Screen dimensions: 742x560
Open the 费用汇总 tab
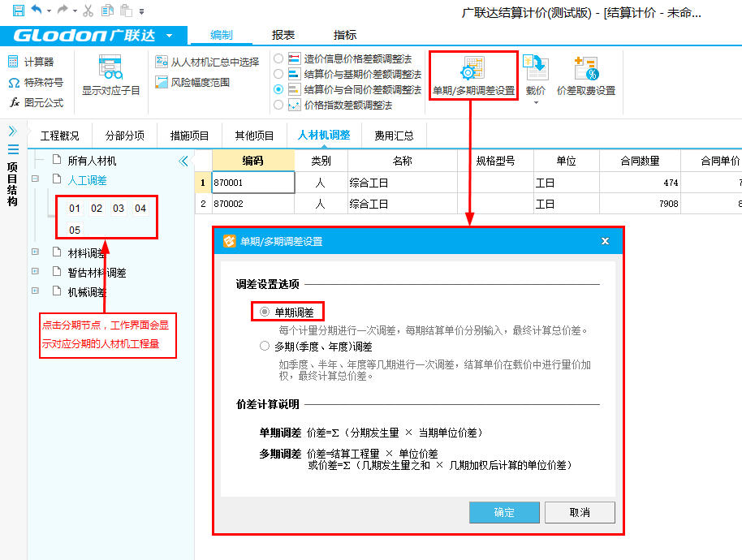(394, 136)
